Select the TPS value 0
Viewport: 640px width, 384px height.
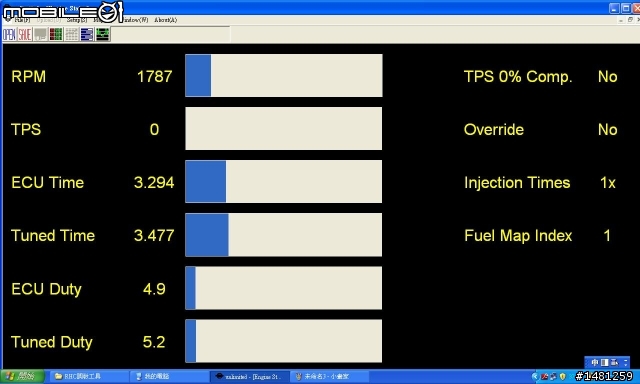click(154, 130)
